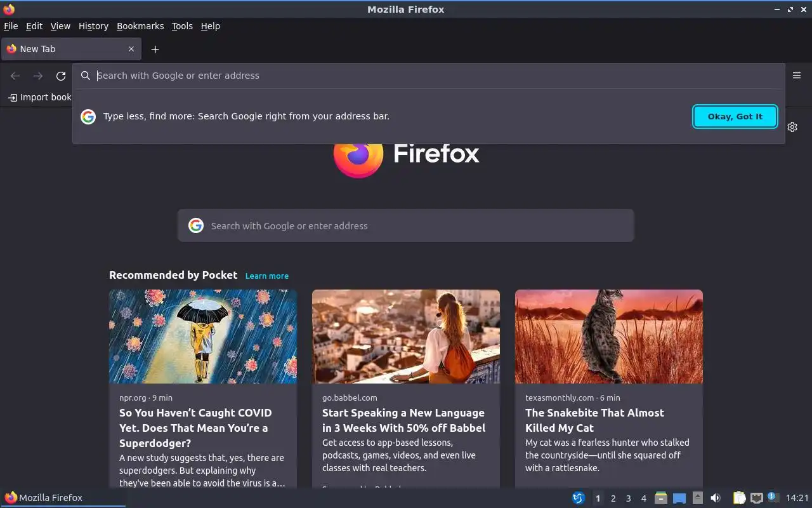Focus the address bar search field
Screen dimensions: 812x508
click(x=428, y=76)
